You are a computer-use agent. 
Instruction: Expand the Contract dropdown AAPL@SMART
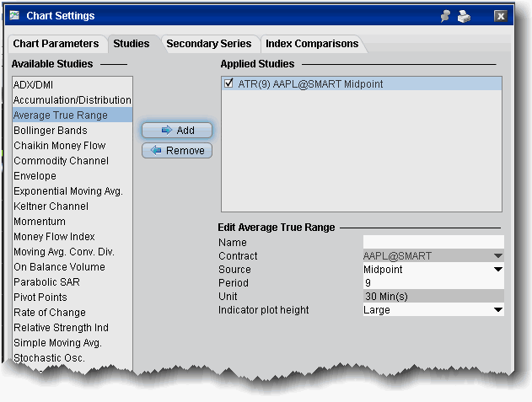497,255
